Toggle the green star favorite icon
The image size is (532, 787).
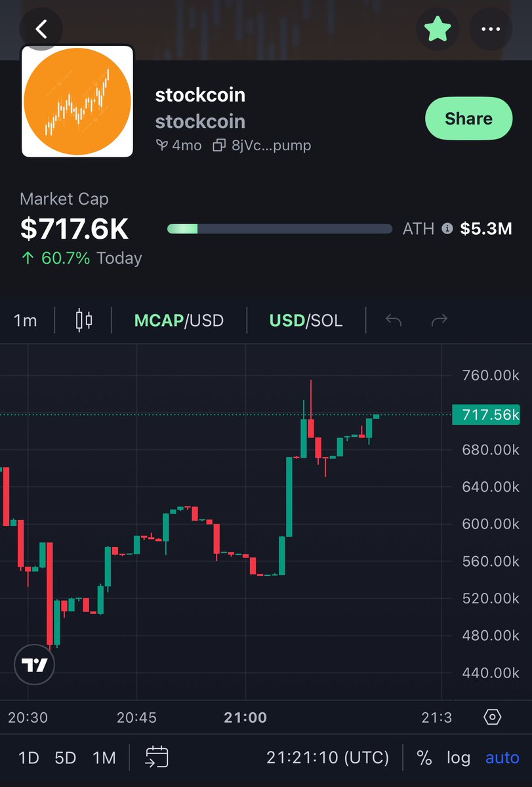coord(438,30)
